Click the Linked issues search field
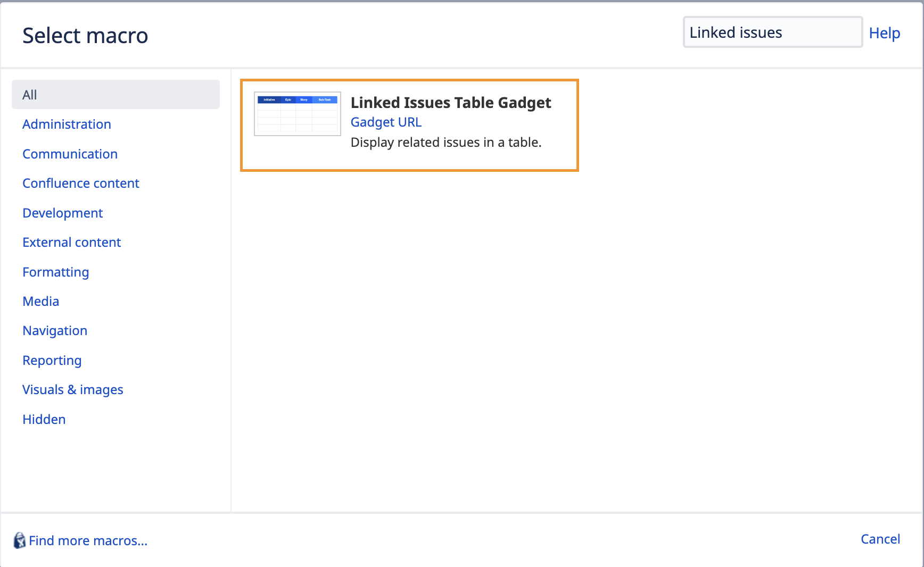This screenshot has height=567, width=924. (x=772, y=32)
